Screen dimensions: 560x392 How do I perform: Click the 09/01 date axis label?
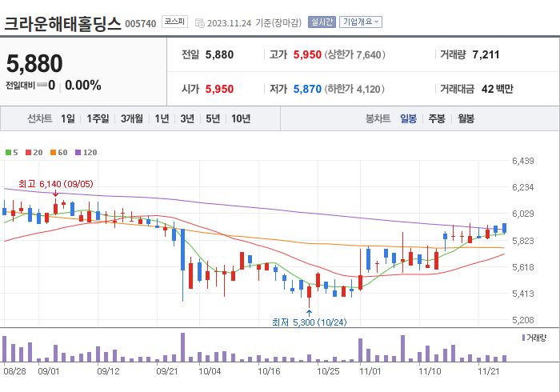tap(49, 371)
